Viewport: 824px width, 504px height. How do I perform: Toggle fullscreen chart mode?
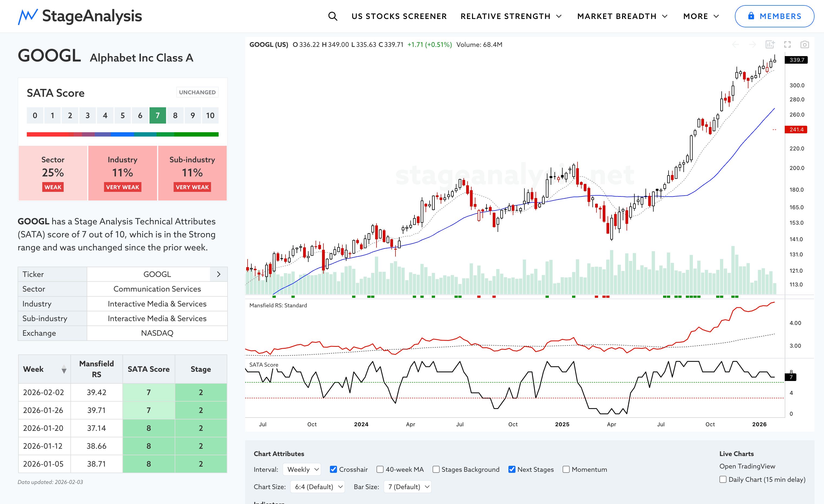tap(787, 44)
